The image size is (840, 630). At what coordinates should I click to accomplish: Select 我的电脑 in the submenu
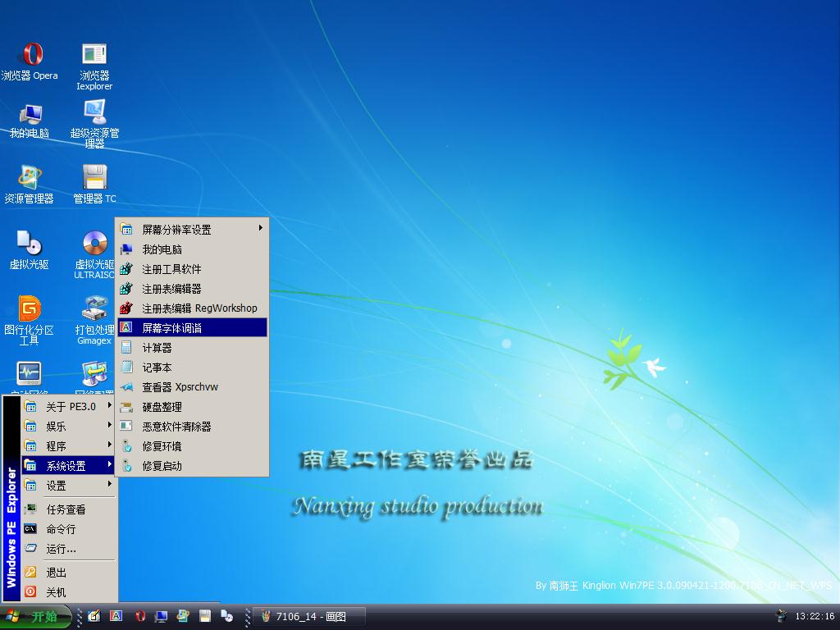(192, 249)
